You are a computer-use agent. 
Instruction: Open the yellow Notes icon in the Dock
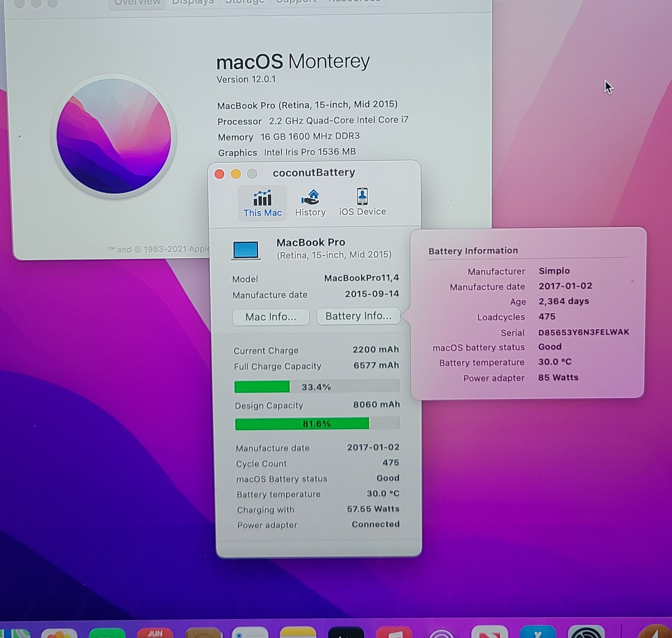298,633
